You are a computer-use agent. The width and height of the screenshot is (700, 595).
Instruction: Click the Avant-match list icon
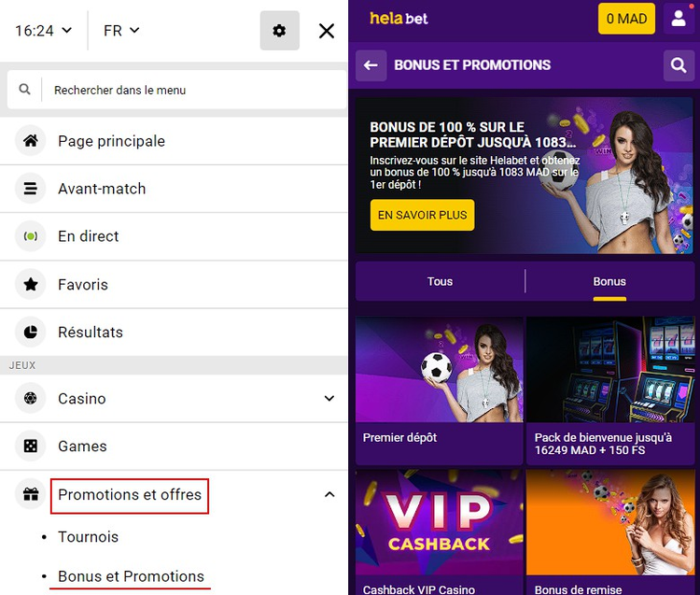31,189
